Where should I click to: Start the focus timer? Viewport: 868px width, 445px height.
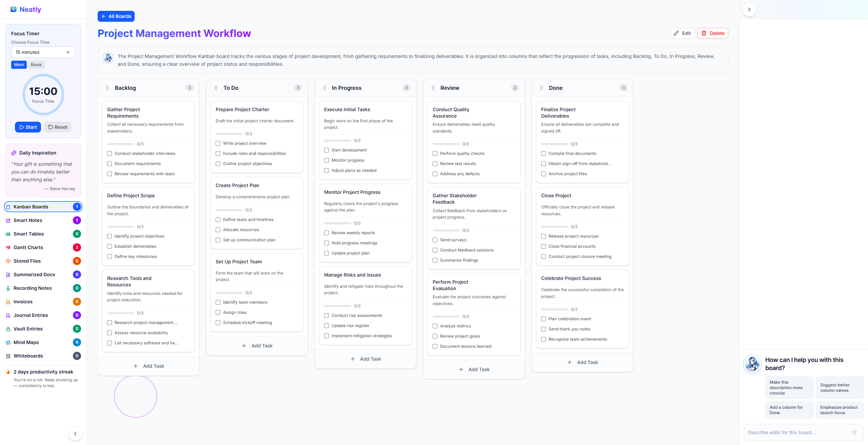(28, 127)
